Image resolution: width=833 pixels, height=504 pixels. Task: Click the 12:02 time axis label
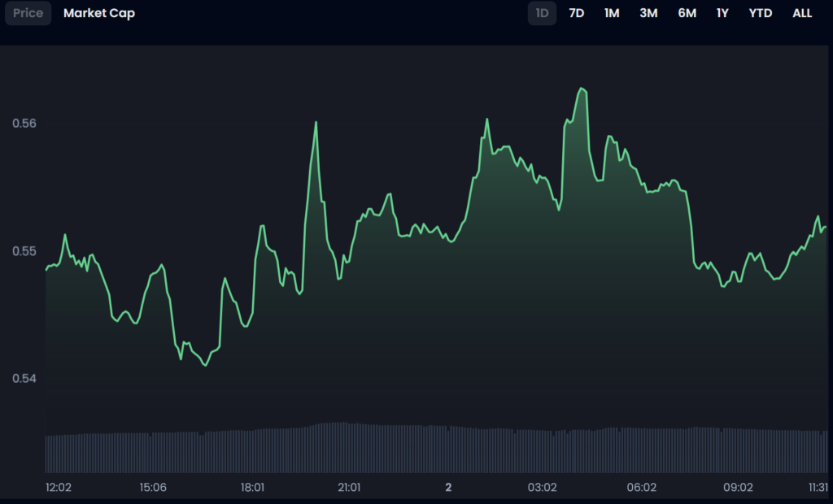tap(59, 488)
